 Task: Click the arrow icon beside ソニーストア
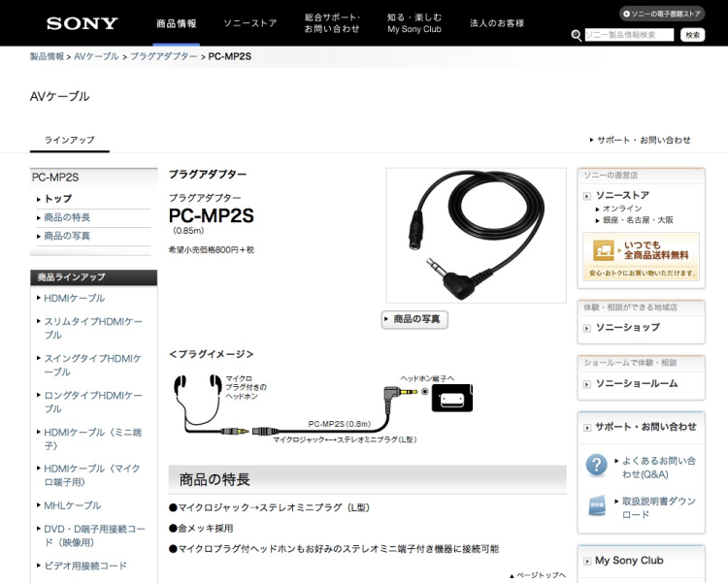coord(587,196)
